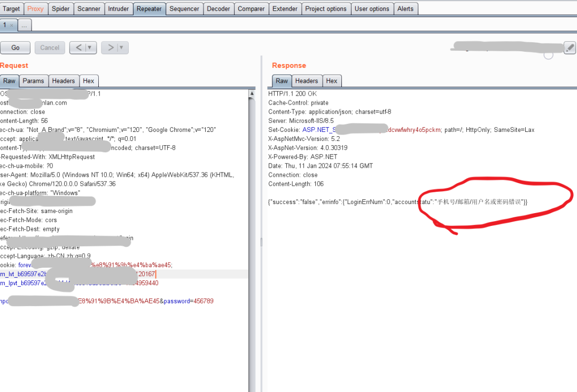577x392 pixels.
Task: Click the X-AspNetMvc-Version: 5.2 line
Action: [x=304, y=139]
